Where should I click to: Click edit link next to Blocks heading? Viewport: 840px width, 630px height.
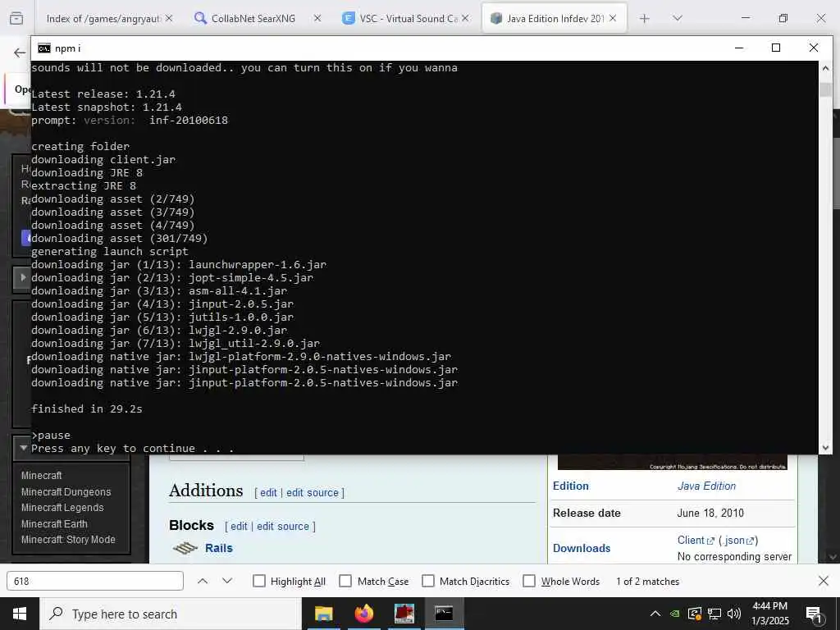[239, 526]
